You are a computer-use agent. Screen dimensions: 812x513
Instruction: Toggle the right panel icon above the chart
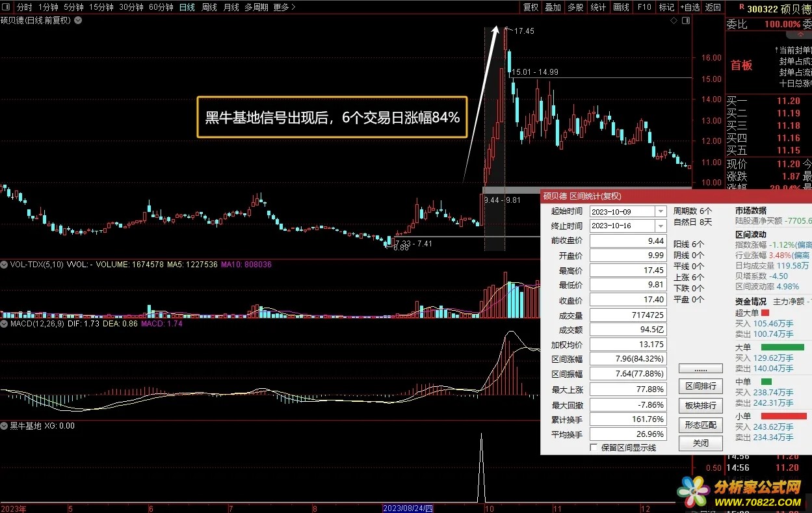[686, 21]
